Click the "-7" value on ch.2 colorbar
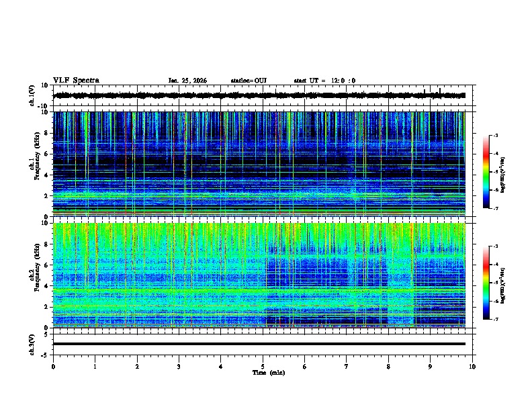Viewport: 532px width, 411px height. [x=495, y=320]
